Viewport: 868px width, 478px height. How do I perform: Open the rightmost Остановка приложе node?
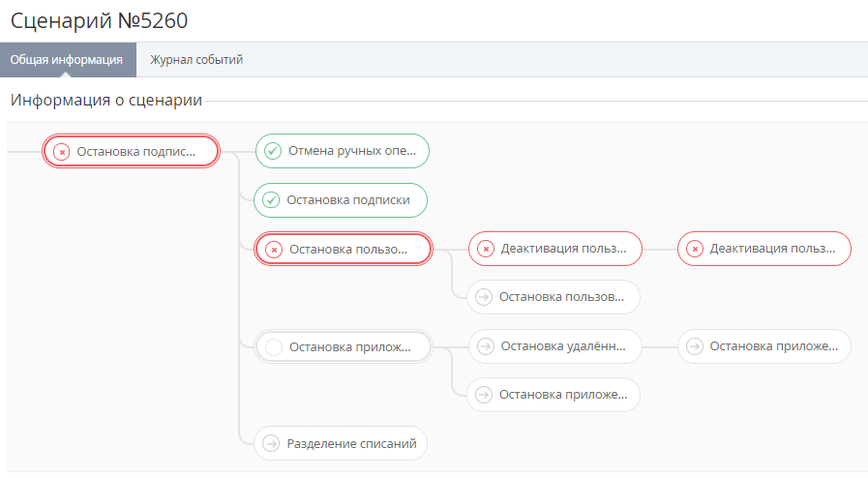coord(772,346)
